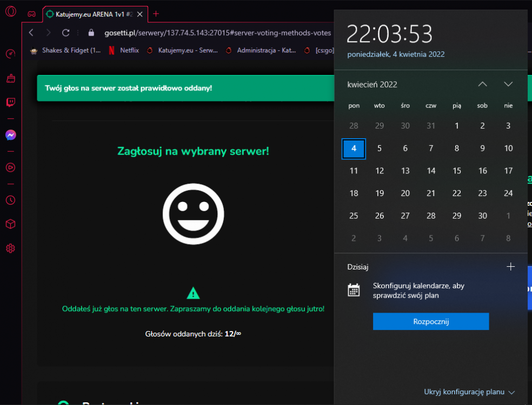Viewport: 532px width, 405px height.
Task: Open Extensions cube icon in sidebar
Action: click(10, 224)
